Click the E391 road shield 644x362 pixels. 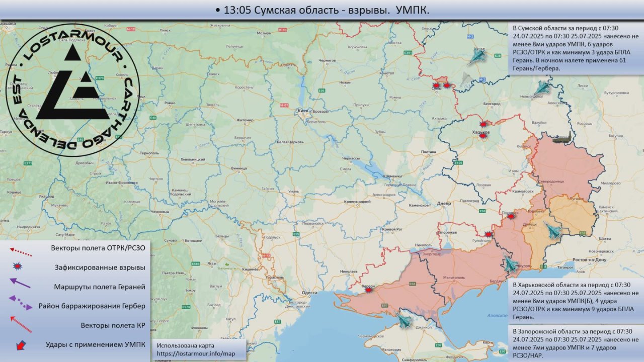point(408,53)
